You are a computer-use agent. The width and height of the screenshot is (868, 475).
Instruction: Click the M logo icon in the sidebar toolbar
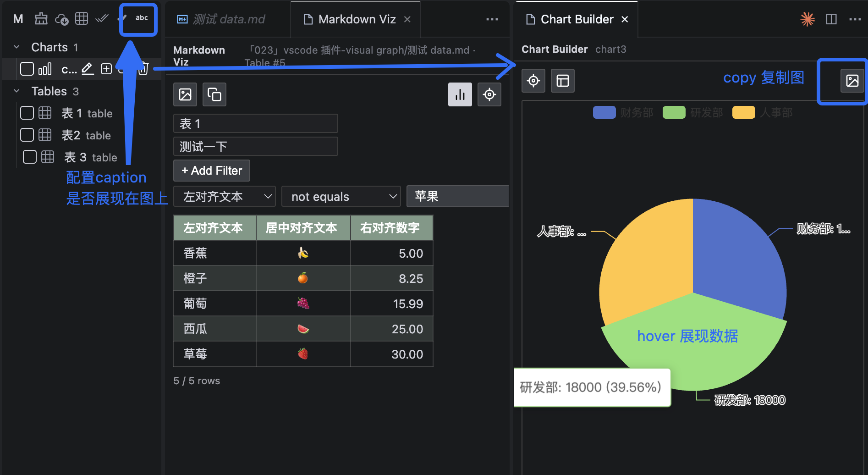click(18, 19)
